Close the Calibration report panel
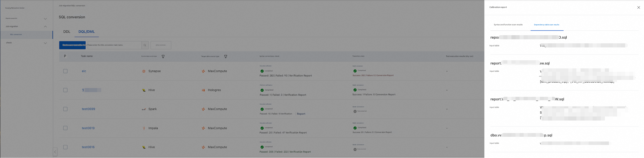The width and height of the screenshot is (644, 158). coord(638,8)
